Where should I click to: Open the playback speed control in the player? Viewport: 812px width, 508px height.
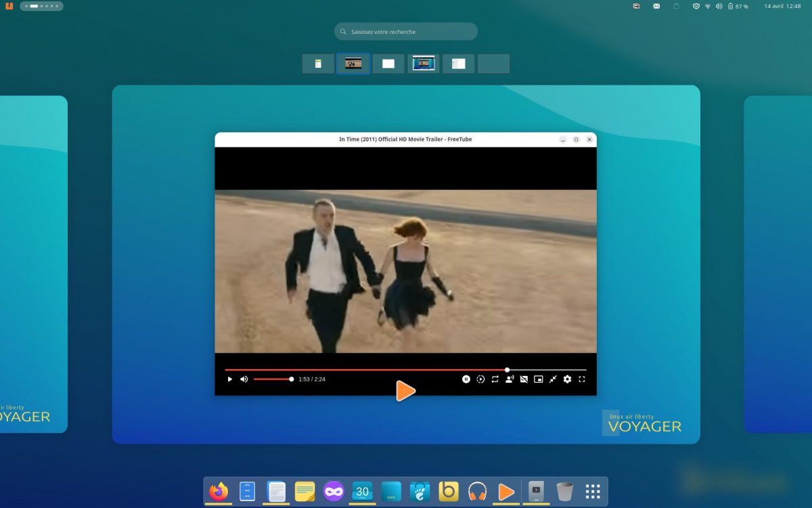[x=480, y=379]
